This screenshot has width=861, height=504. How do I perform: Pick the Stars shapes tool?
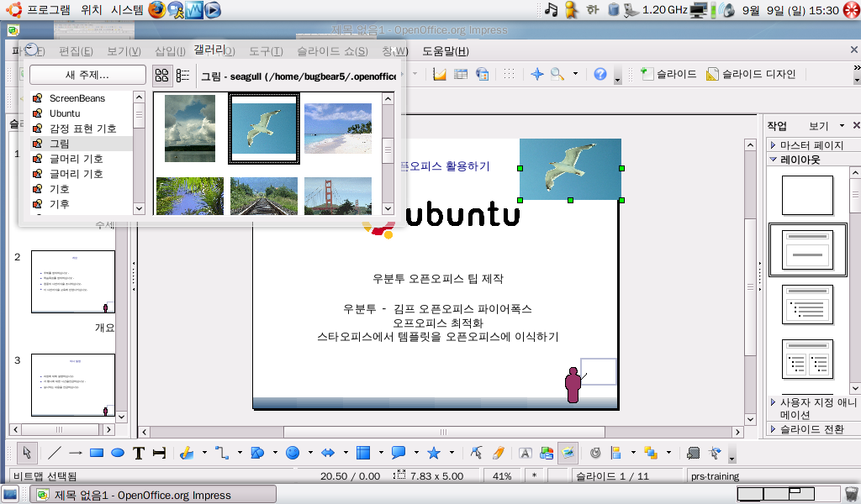[434, 453]
